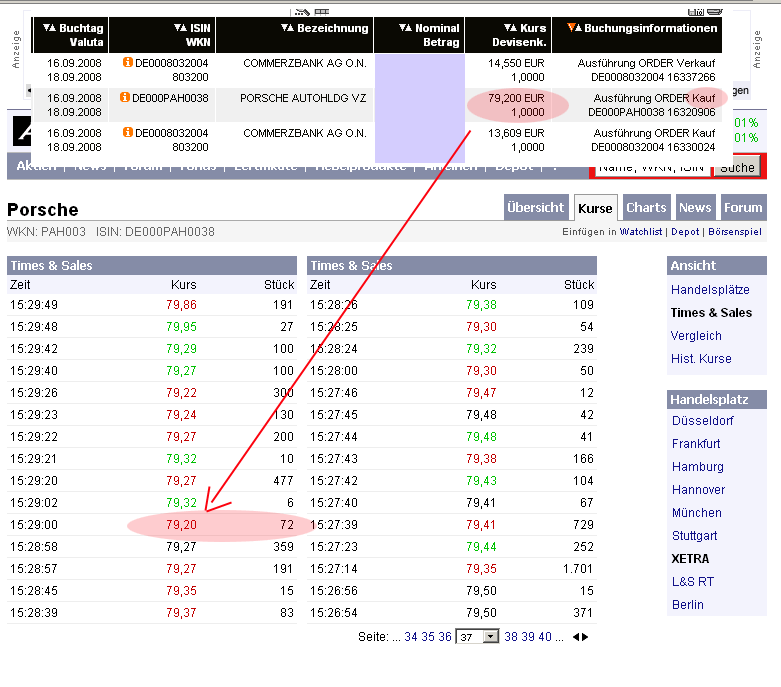
Task: Click info icon beside first Commerzbank ISIN
Action: [128, 62]
